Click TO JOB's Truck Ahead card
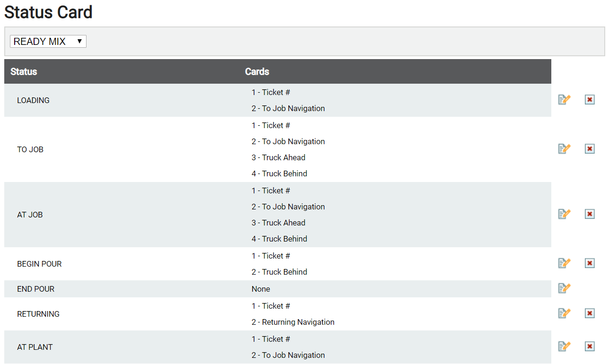The height and width of the screenshot is (364, 609). [278, 157]
